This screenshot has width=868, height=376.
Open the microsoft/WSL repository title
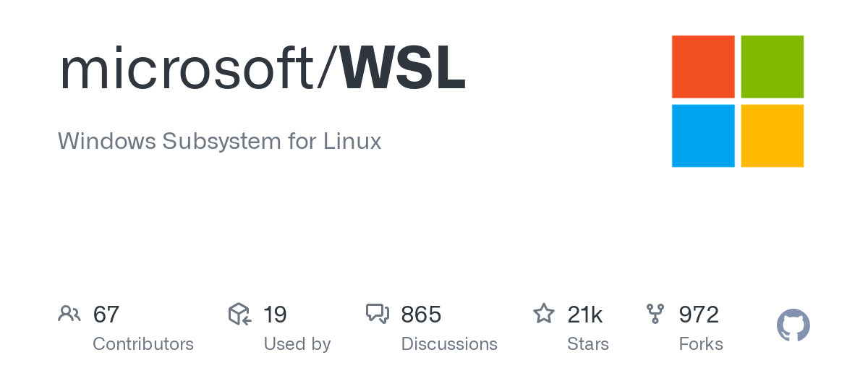[262, 71]
